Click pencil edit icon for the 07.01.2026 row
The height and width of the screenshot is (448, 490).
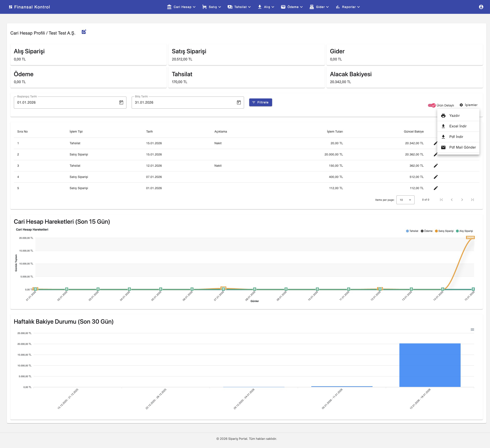(436, 177)
